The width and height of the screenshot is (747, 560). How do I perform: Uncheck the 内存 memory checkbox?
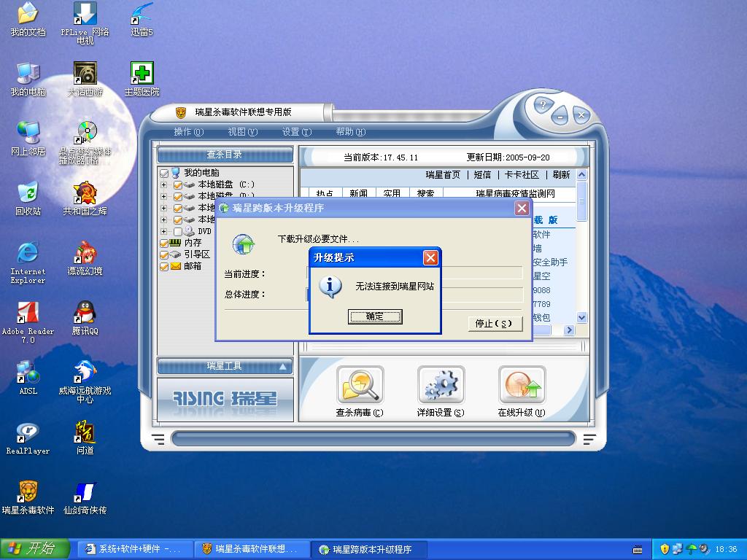point(164,243)
